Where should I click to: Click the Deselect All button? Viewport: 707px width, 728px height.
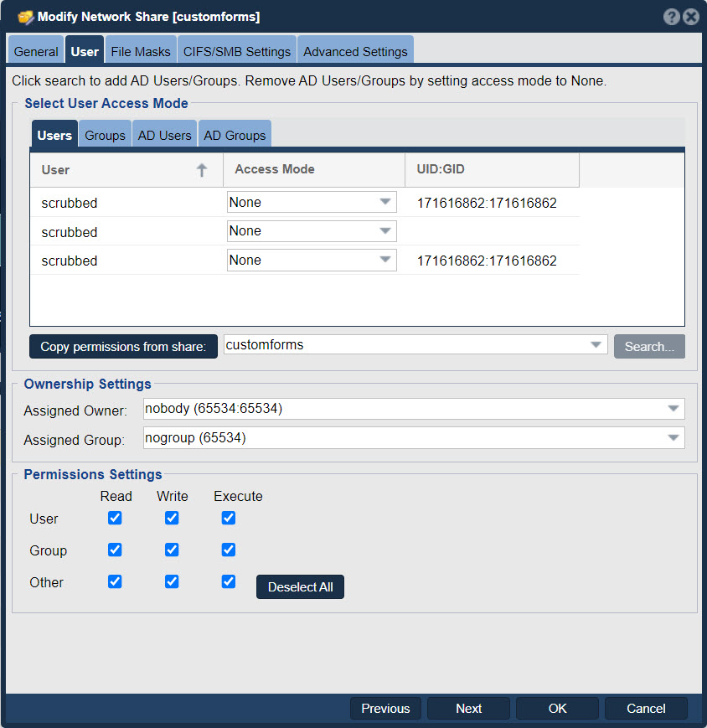(x=300, y=587)
